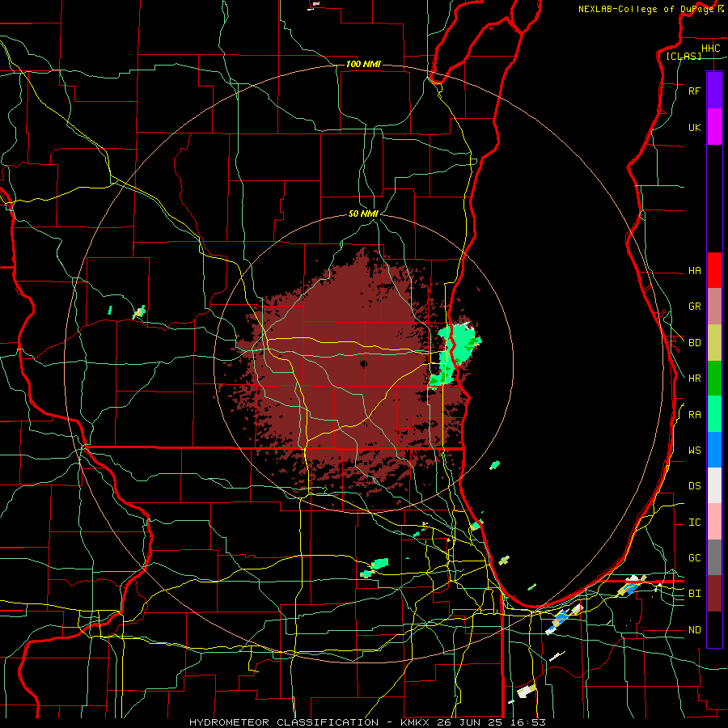728x728 pixels.
Task: Select the blue WS legend swatch
Action: pyautogui.click(x=714, y=450)
